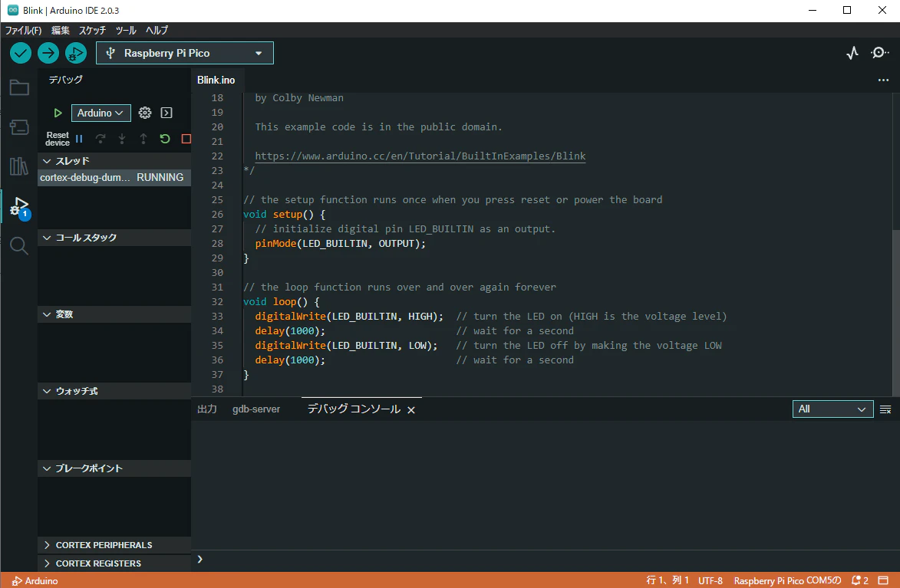Click line number 28 in the gutter
The height and width of the screenshot is (588, 900).
217,243
